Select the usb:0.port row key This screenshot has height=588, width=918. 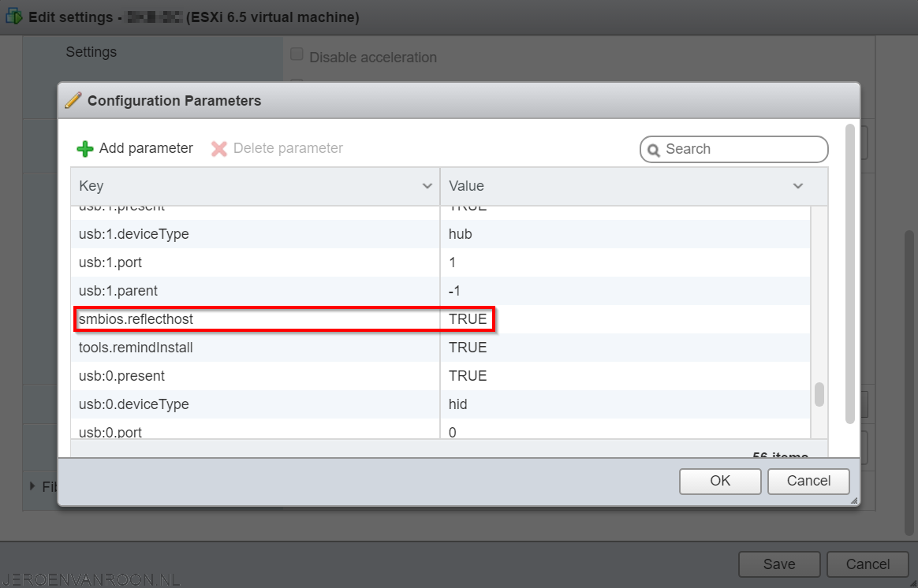tap(110, 433)
